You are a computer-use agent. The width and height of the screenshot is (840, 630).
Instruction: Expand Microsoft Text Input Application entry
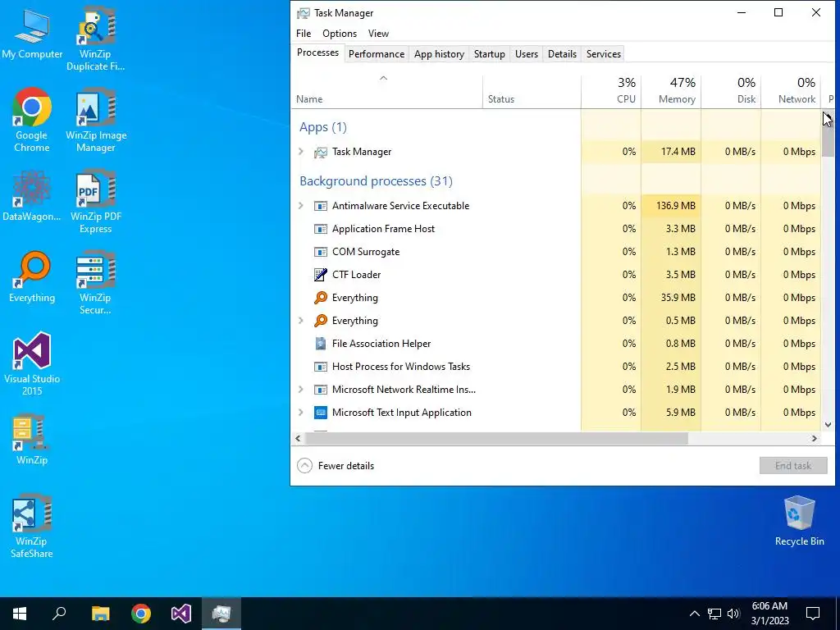(x=301, y=413)
